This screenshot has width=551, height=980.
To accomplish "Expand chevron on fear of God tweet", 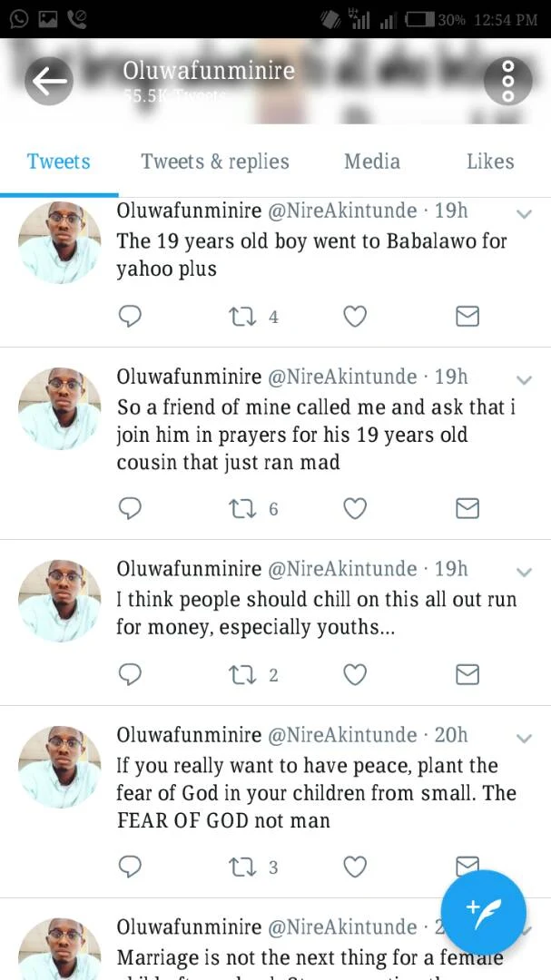I will tap(524, 738).
